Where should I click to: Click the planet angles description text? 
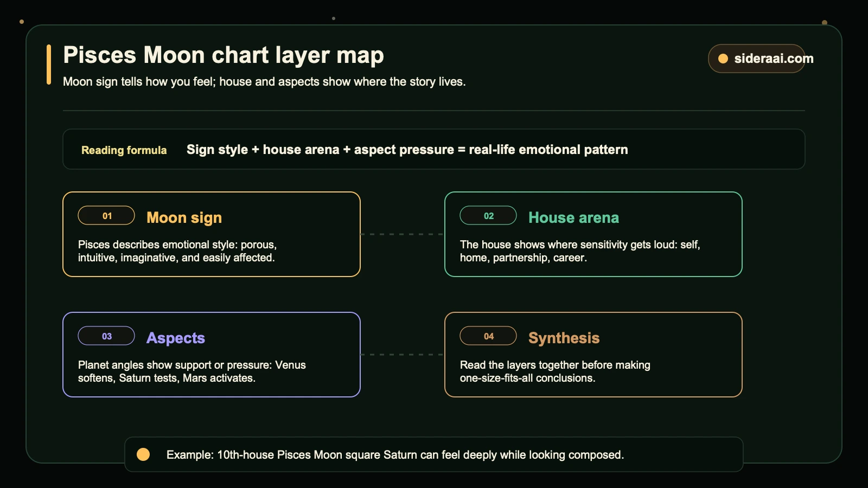pos(192,371)
